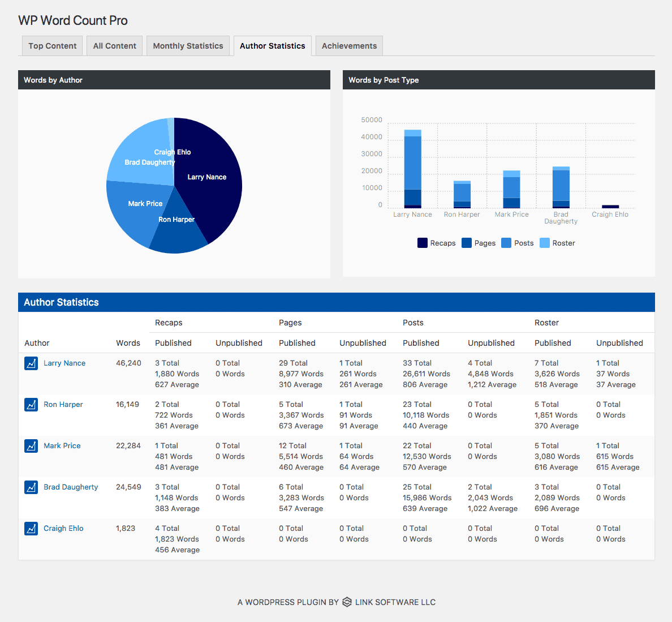Go to the Achievements tab
This screenshot has width=672, height=622.
pos(349,46)
